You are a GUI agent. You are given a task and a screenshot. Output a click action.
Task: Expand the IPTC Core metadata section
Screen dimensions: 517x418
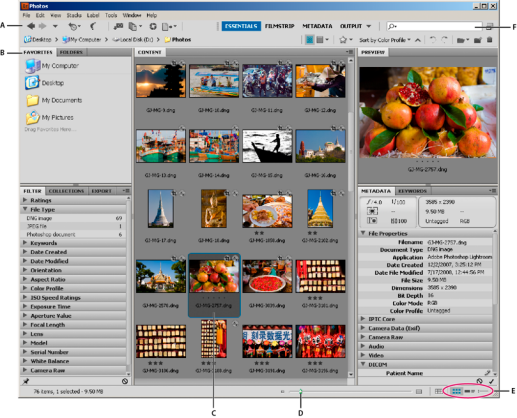(x=363, y=319)
